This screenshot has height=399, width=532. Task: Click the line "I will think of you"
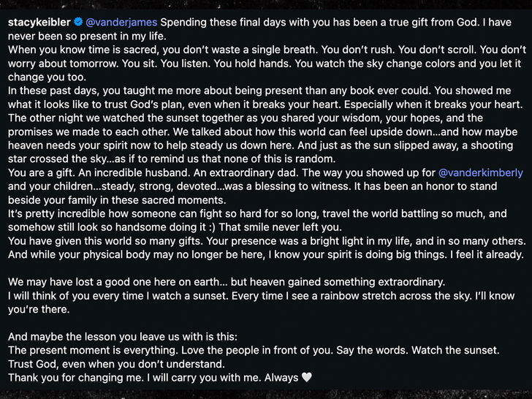219,295
